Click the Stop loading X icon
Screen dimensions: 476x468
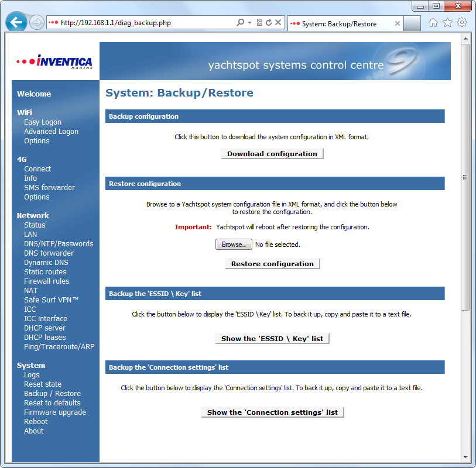(x=278, y=22)
